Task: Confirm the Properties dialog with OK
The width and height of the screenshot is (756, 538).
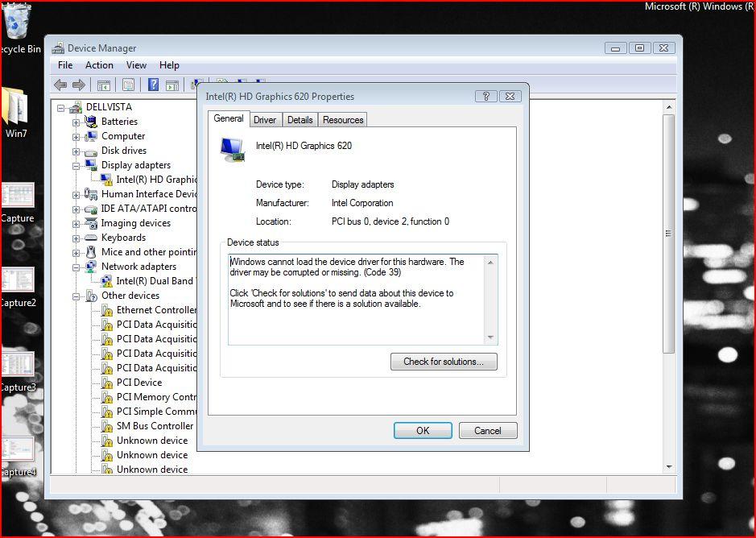Action: tap(423, 430)
